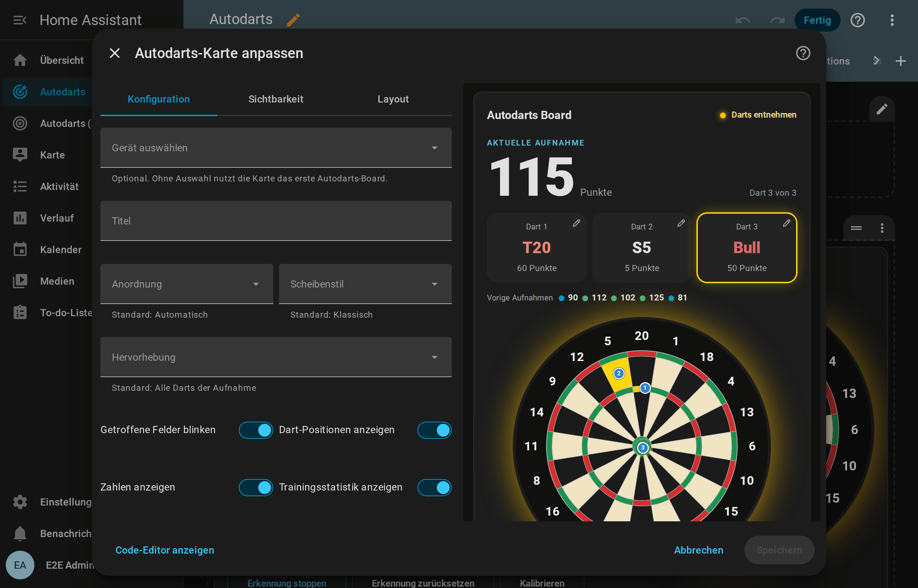The height and width of the screenshot is (588, 918).
Task: Add a new view with plus icon
Action: click(x=900, y=61)
